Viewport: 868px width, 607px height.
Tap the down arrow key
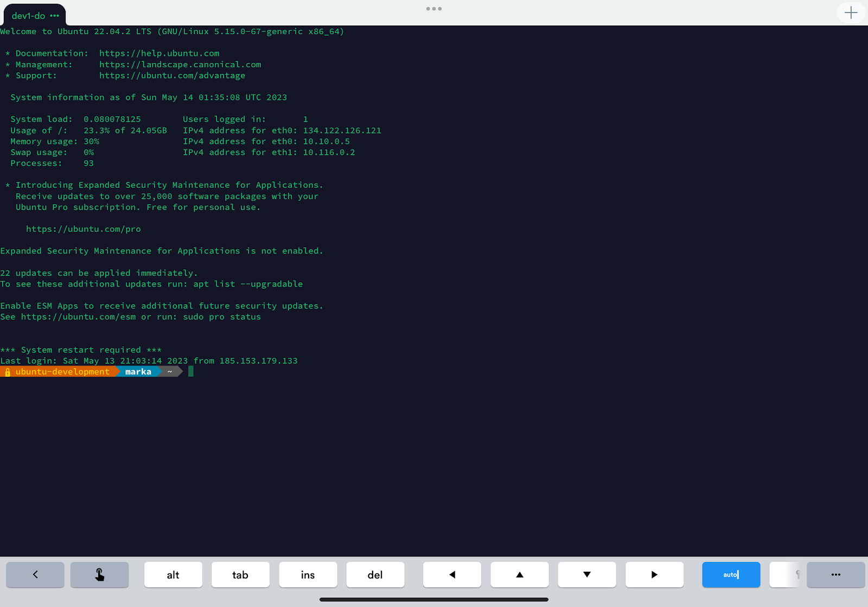(587, 574)
